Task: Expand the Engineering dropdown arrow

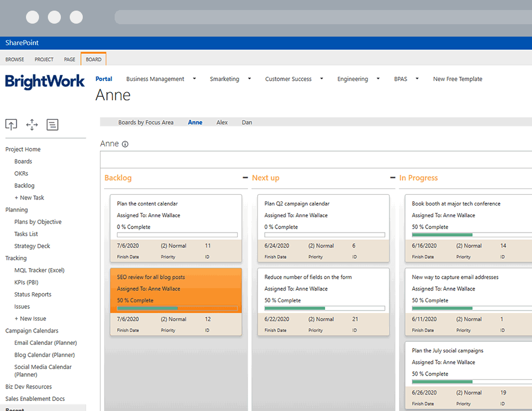Action: (378, 79)
